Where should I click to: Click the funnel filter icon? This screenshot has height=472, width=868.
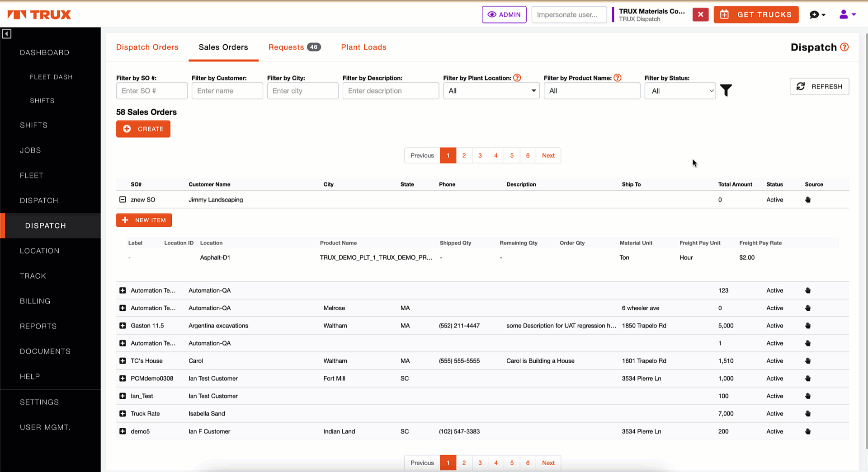click(726, 90)
